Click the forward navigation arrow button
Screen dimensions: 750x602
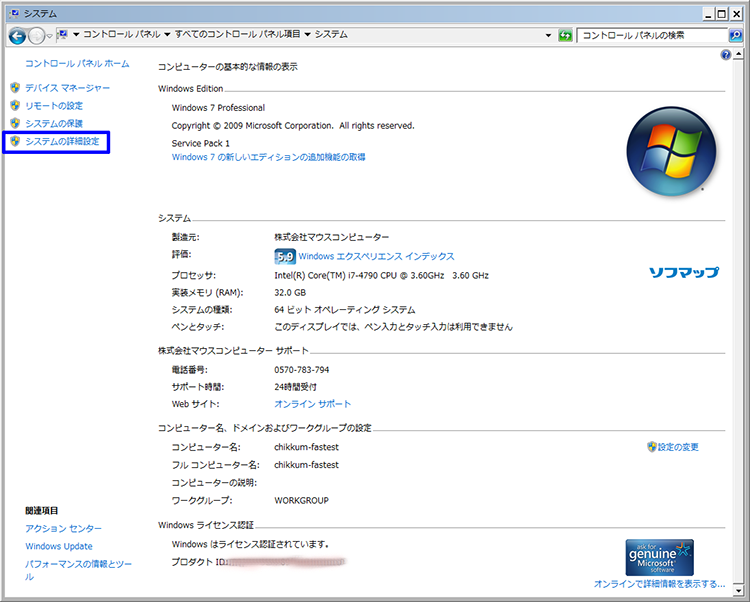(x=38, y=35)
